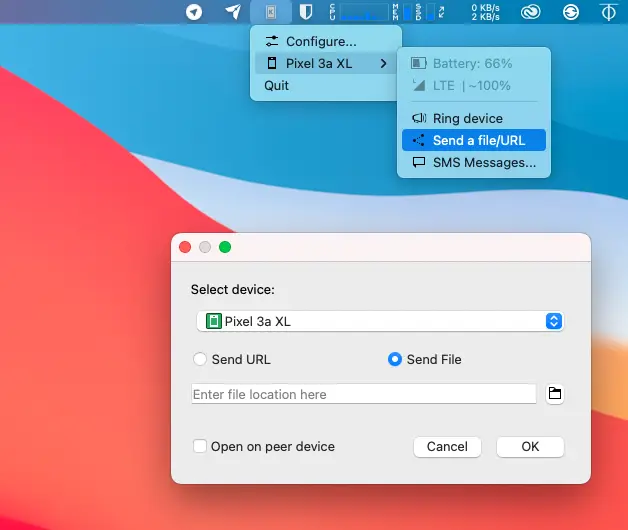Screen dimensions: 628x530
Task: Click the Select device: label
Action: (x=233, y=289)
